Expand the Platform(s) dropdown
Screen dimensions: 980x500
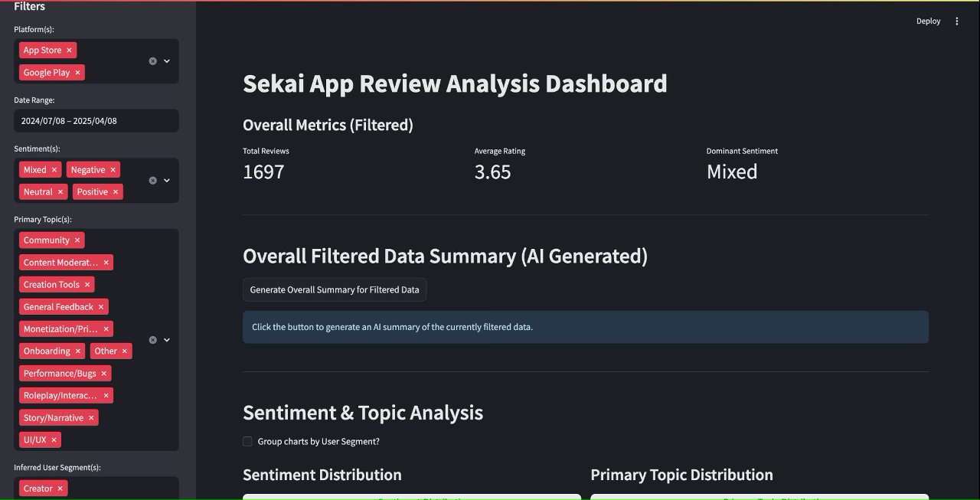(167, 61)
